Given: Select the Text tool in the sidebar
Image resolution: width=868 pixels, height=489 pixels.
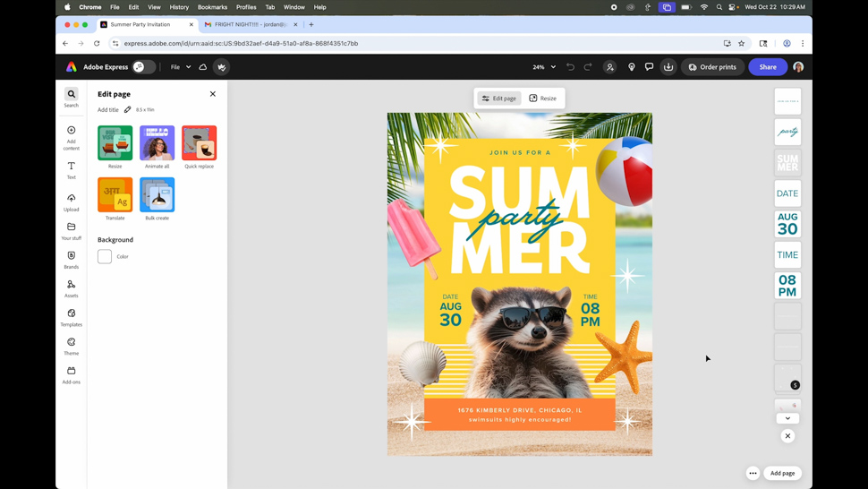Looking at the screenshot, I should [x=72, y=169].
